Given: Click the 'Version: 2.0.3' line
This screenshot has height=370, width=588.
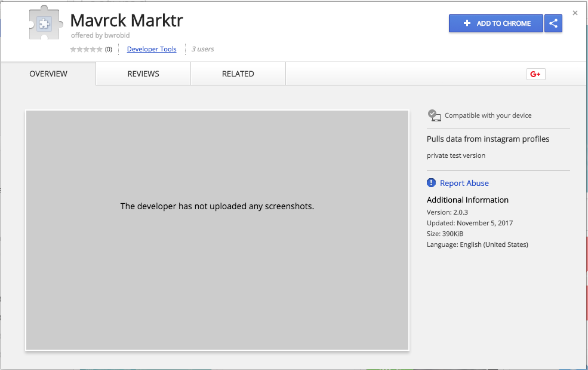Looking at the screenshot, I should click(x=447, y=212).
